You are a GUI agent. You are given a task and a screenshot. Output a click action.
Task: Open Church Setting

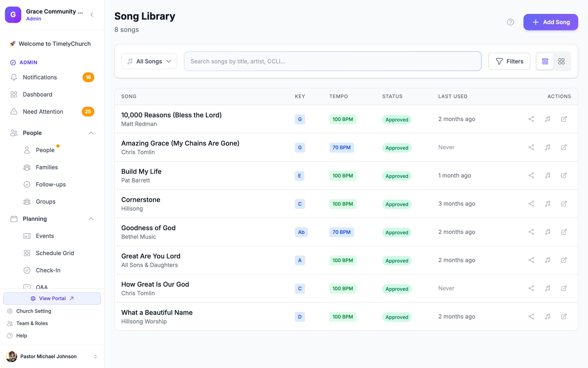(x=34, y=311)
